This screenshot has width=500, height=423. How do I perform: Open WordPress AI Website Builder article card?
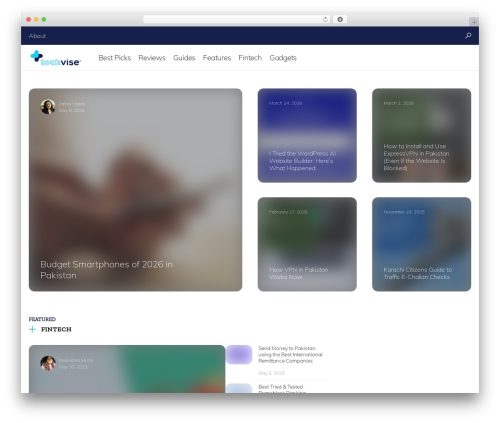307,135
